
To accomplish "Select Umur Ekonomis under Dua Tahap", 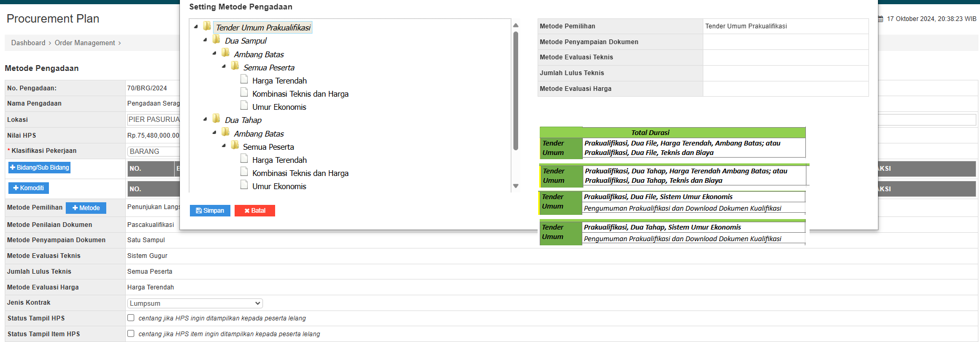I will point(279,186).
